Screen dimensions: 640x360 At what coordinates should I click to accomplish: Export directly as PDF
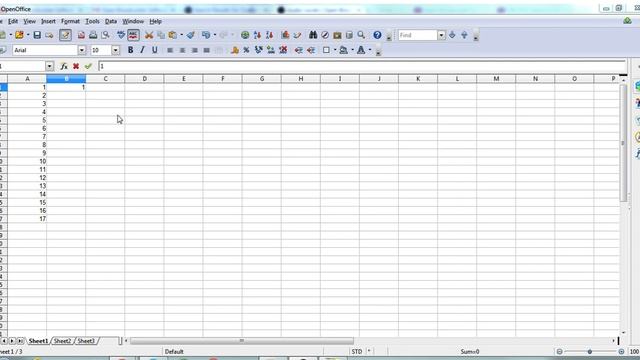tap(81, 35)
